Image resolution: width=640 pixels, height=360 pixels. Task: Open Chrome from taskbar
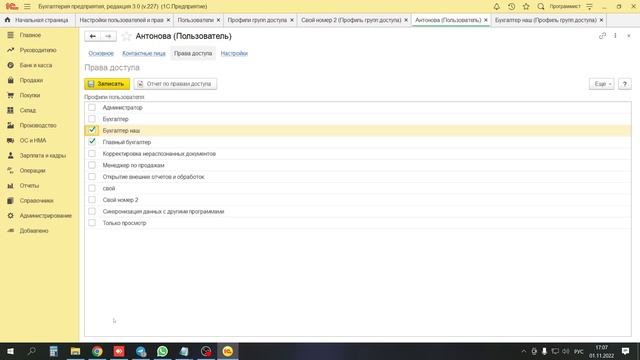[x=97, y=351]
